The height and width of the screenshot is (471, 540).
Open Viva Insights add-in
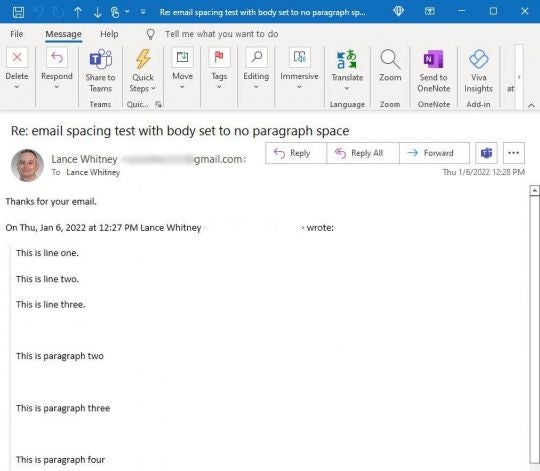pos(478,59)
